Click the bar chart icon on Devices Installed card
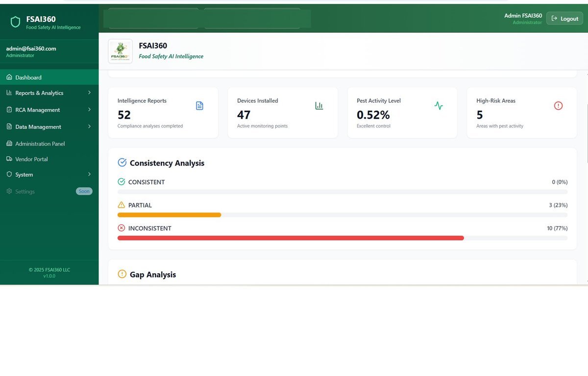 point(319,105)
